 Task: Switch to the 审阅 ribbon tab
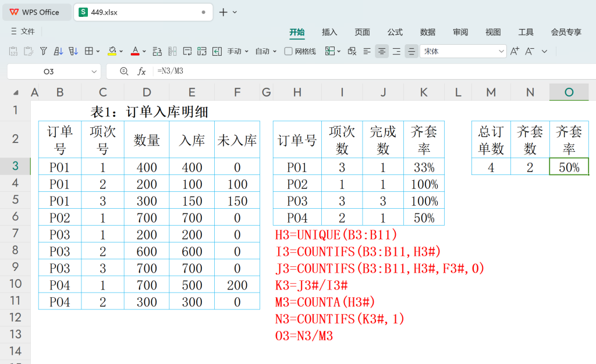point(460,32)
